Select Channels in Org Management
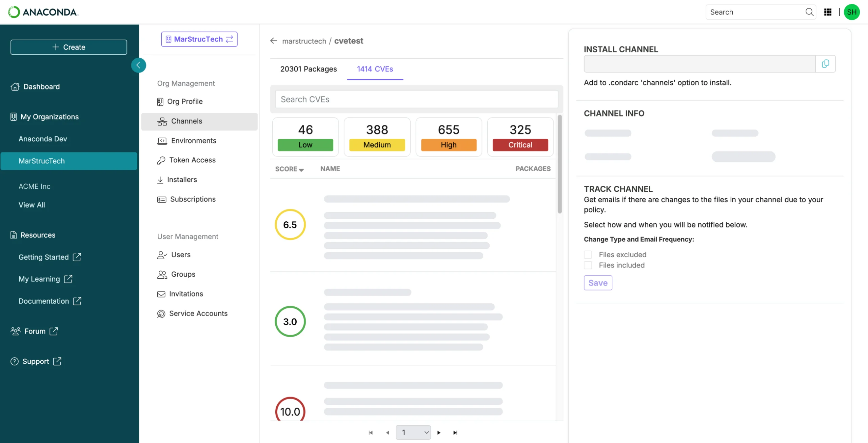Screen dimensions: 868x443 click(x=187, y=121)
